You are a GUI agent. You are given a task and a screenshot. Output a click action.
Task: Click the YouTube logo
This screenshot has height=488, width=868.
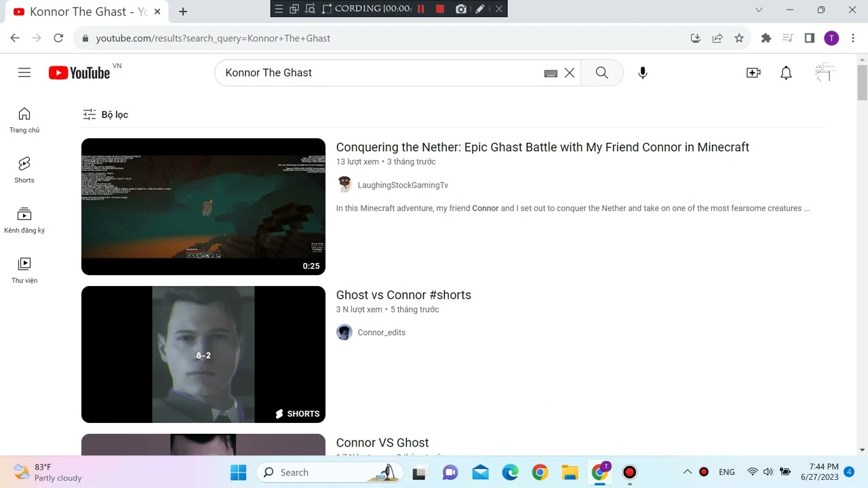click(x=79, y=73)
